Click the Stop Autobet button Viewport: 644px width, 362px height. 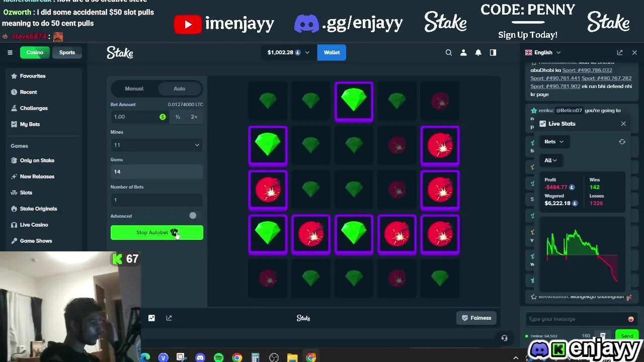coord(157,232)
